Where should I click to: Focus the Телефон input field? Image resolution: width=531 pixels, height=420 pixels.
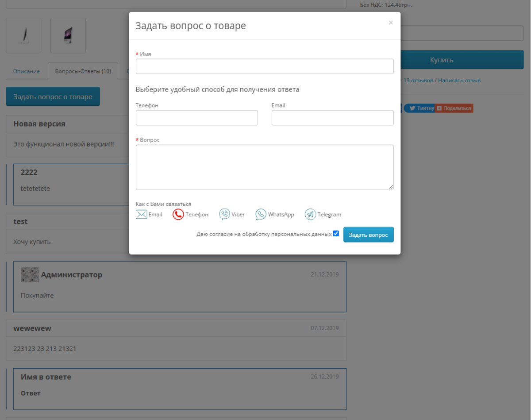[197, 118]
